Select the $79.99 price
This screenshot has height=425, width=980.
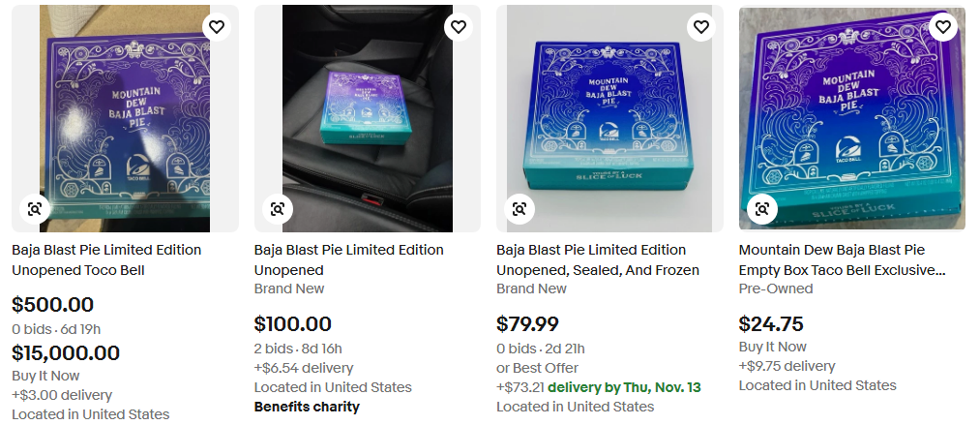coord(527,323)
